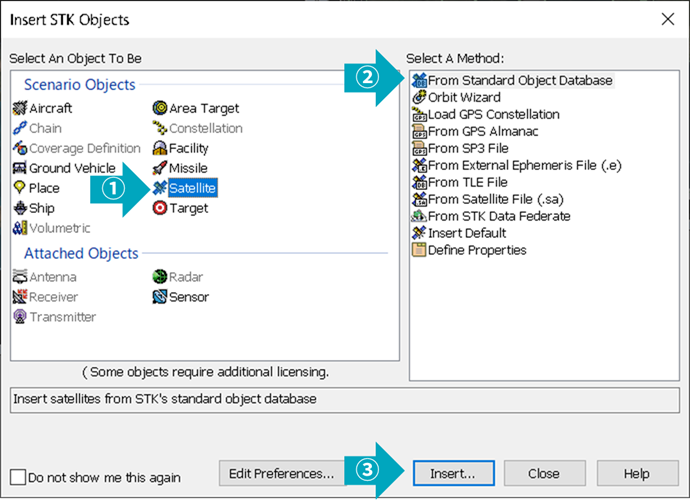Click the Orbit Wizard icon
The image size is (690, 500).
[x=419, y=97]
